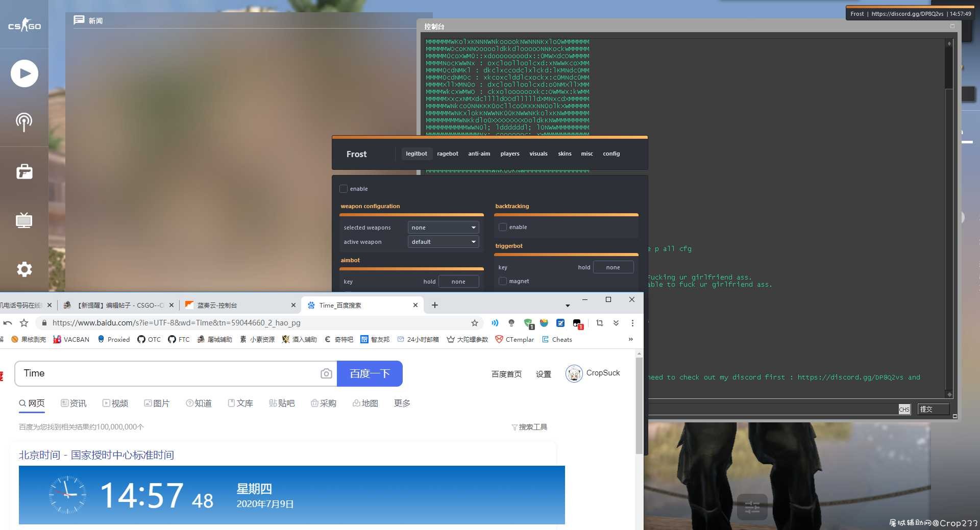This screenshot has width=980, height=530.
Task: Click the news speech bubble icon
Action: pos(79,20)
